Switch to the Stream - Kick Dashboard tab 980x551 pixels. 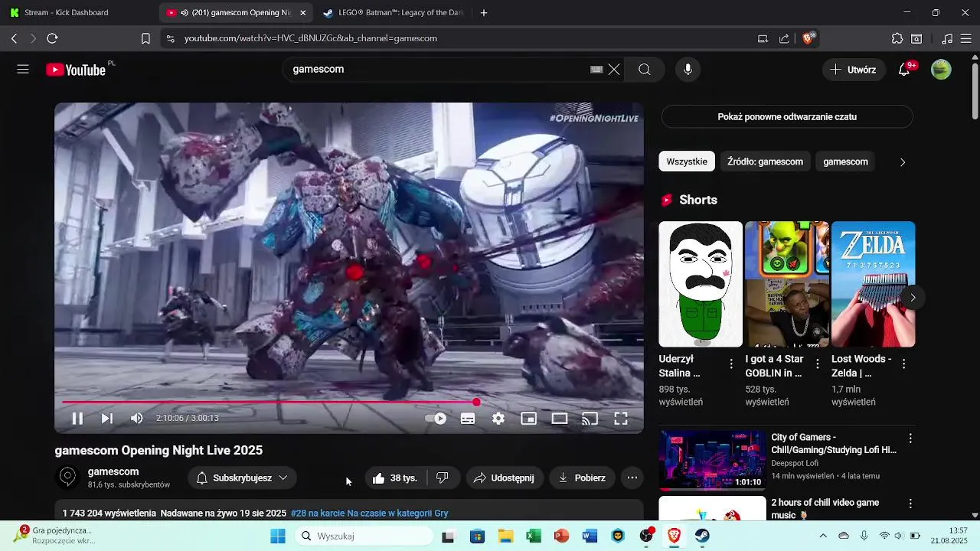(67, 13)
